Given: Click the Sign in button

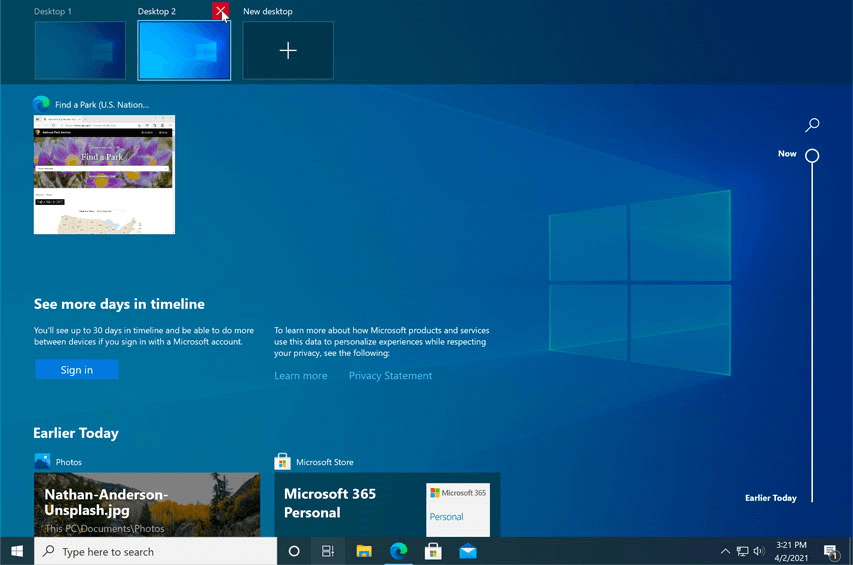Looking at the screenshot, I should coord(76,370).
